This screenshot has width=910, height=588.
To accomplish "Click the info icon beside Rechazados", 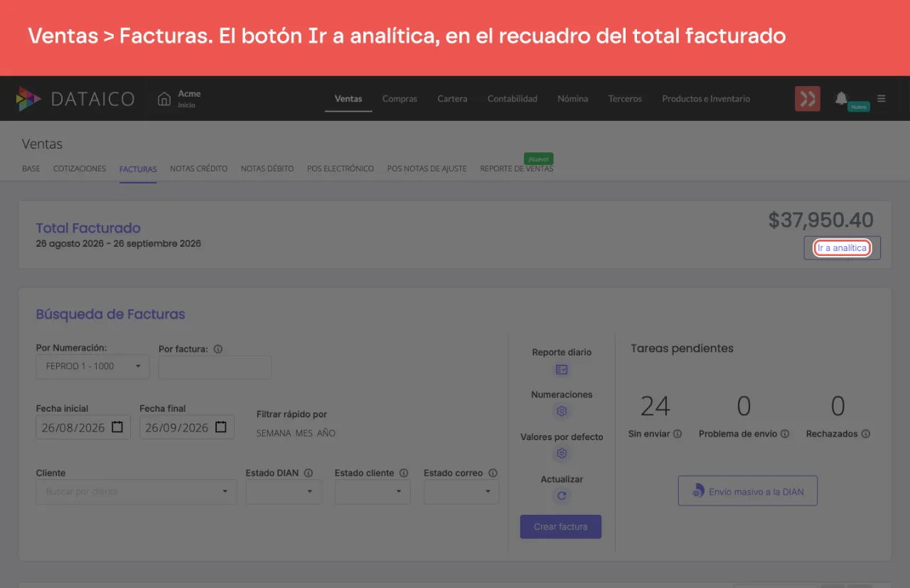I will (866, 434).
